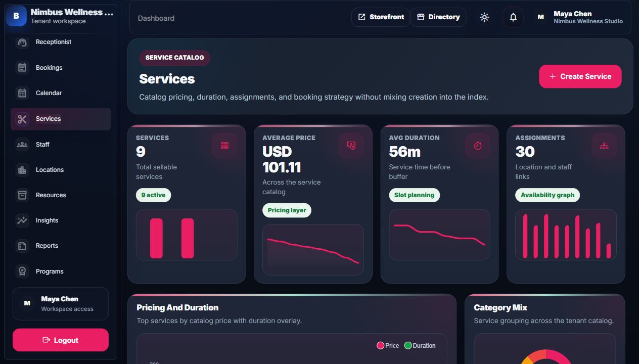Click the Pricing And Duration heading
639x364 pixels.
177,307
